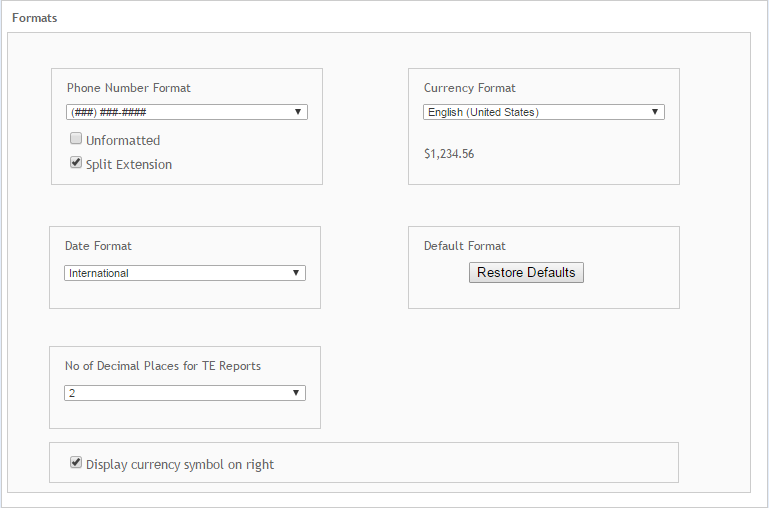
Task: Click the arrow on the International combo box
Action: point(296,273)
